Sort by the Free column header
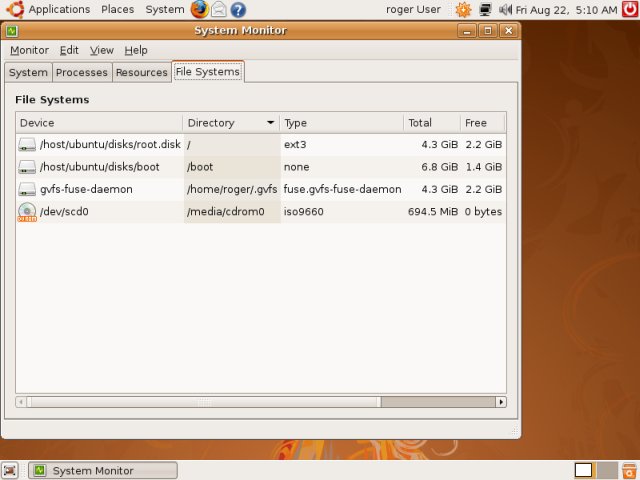 [x=482, y=123]
